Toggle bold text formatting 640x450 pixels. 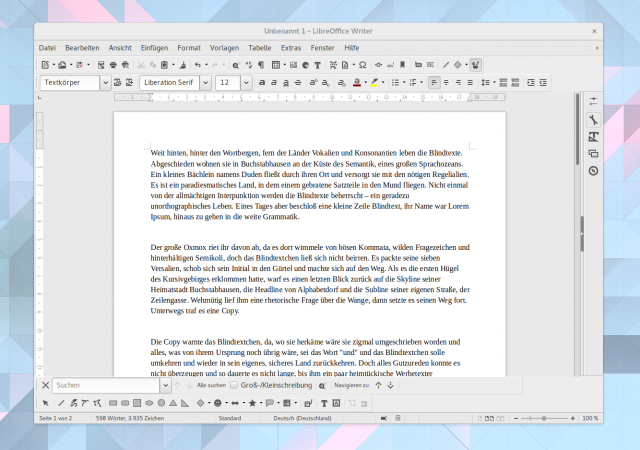(262, 82)
